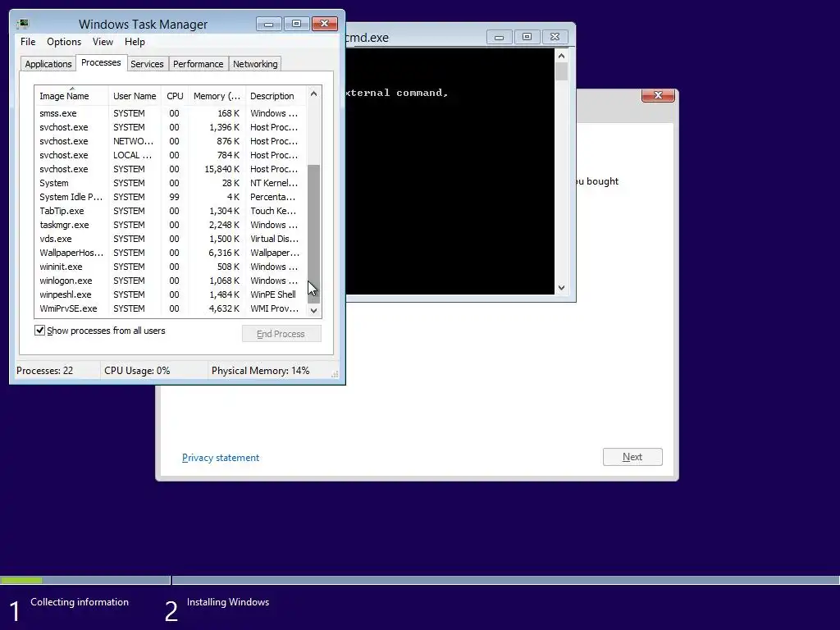Click the Processes: 22 status entry
This screenshot has width=840, height=630.
57,371
